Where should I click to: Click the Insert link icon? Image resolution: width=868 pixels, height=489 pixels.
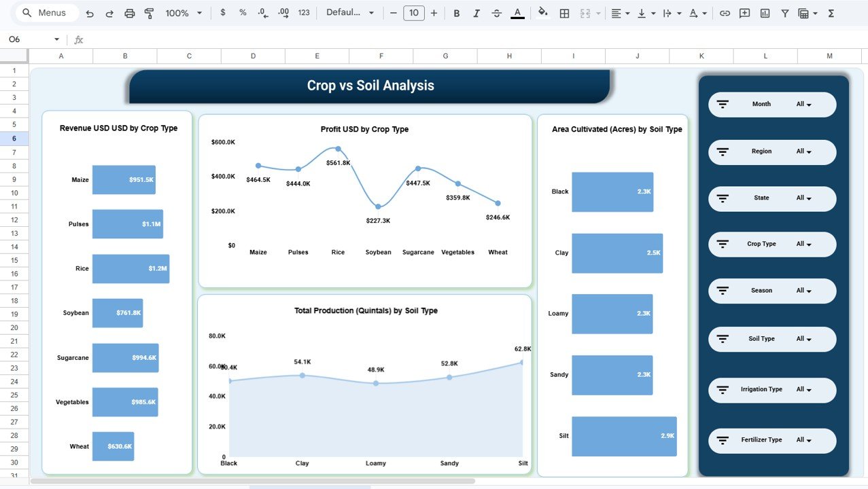726,12
